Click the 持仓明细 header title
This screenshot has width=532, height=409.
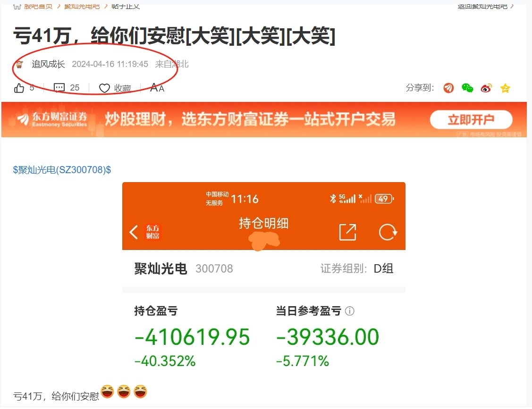(x=263, y=224)
